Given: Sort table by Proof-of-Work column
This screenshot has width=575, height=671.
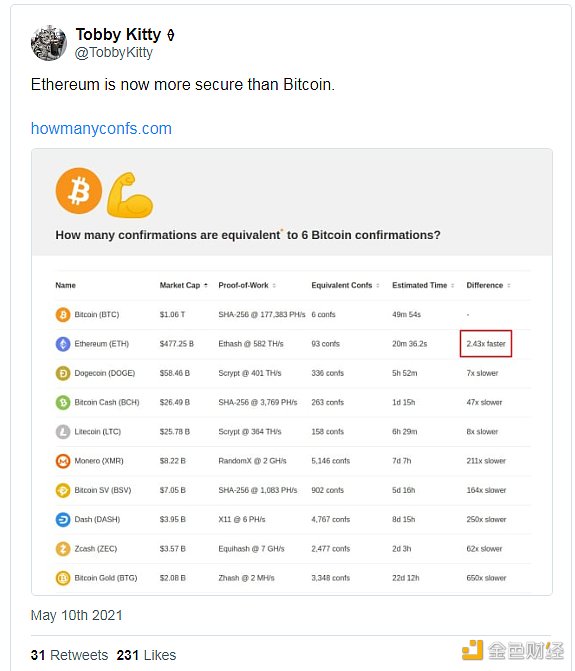Looking at the screenshot, I should point(247,285).
